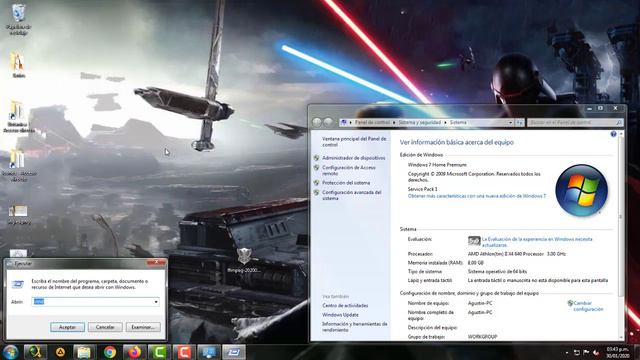Screen dimensions: 640x360
Task: Click the Windows Experience Index score badge
Action: click(473, 241)
